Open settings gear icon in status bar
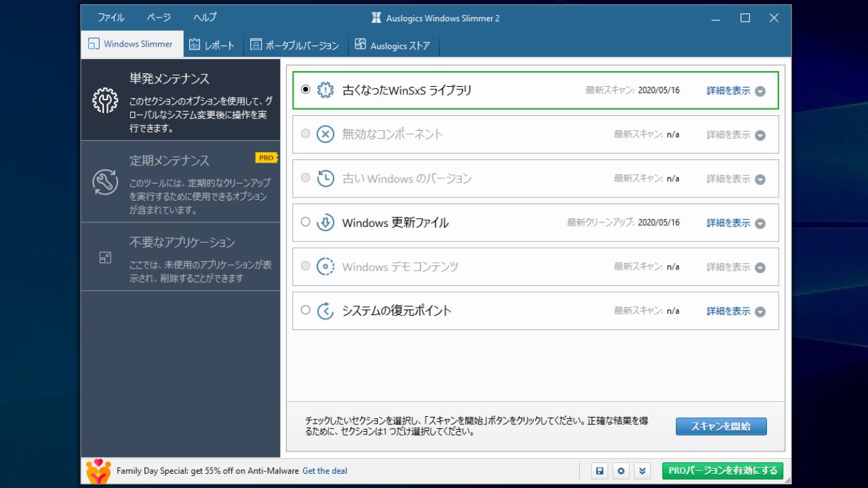The image size is (868, 488). (620, 471)
